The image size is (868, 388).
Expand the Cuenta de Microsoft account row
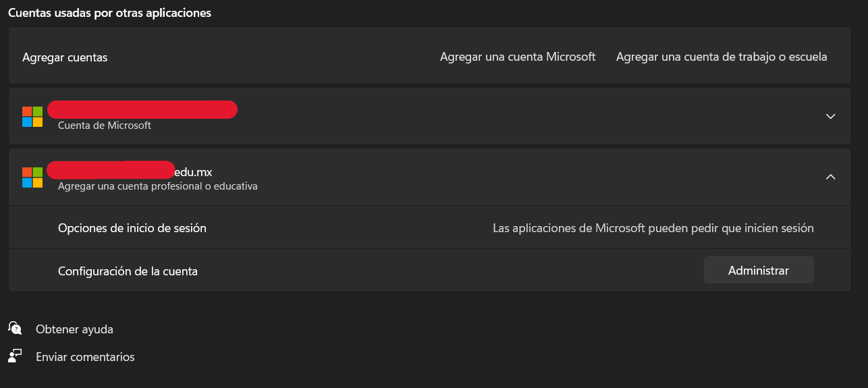tap(831, 116)
